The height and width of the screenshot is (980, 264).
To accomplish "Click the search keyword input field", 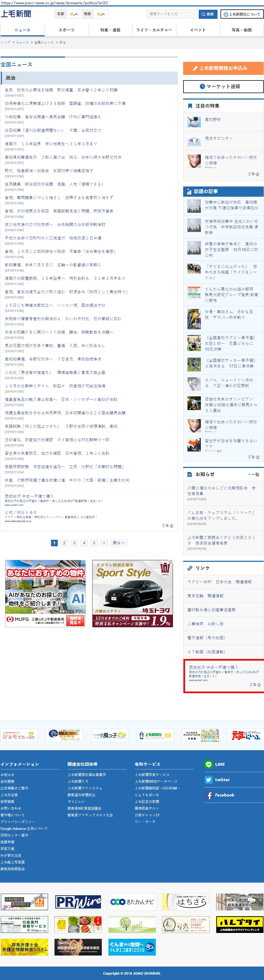I will click(x=172, y=14).
